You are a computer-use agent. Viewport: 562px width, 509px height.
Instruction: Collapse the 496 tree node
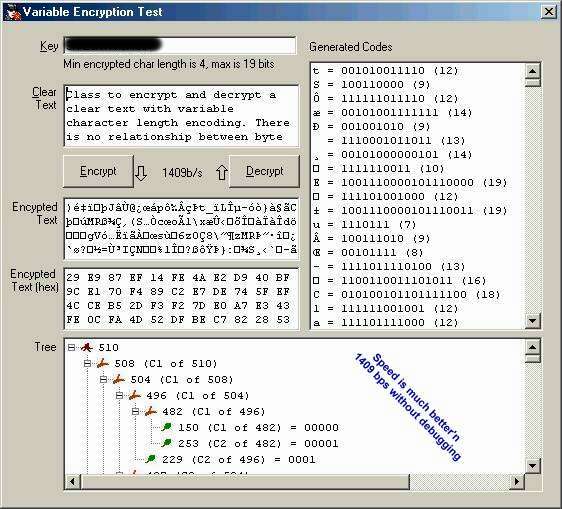pyautogui.click(x=119, y=395)
